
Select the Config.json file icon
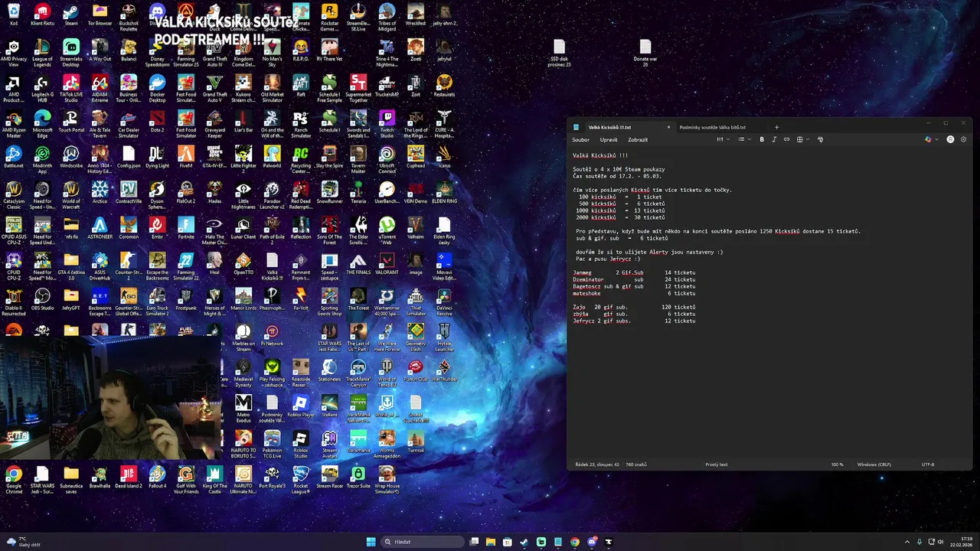[x=129, y=157]
